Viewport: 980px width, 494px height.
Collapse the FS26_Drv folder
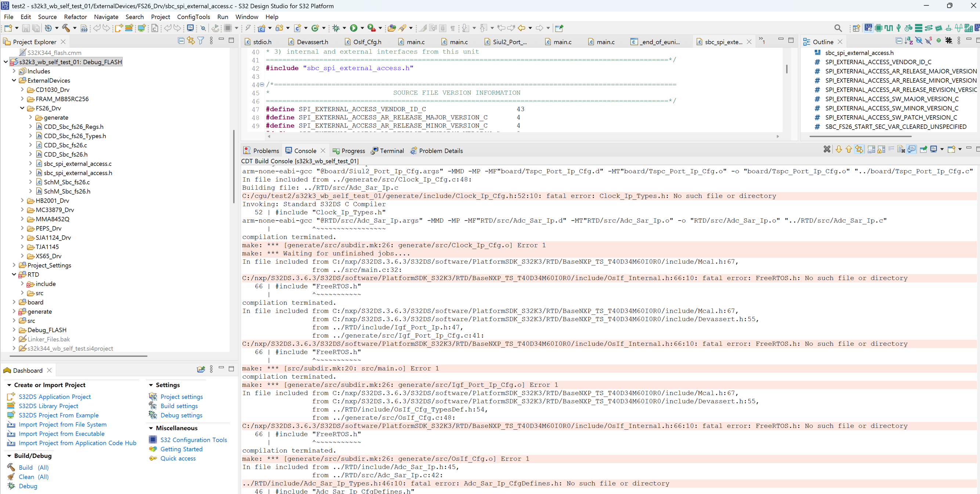point(22,108)
